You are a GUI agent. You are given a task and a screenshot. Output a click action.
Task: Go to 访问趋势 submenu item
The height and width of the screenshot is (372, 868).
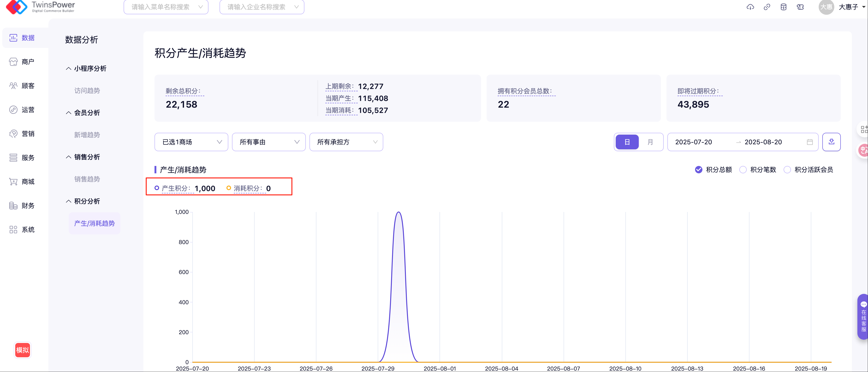tap(87, 91)
